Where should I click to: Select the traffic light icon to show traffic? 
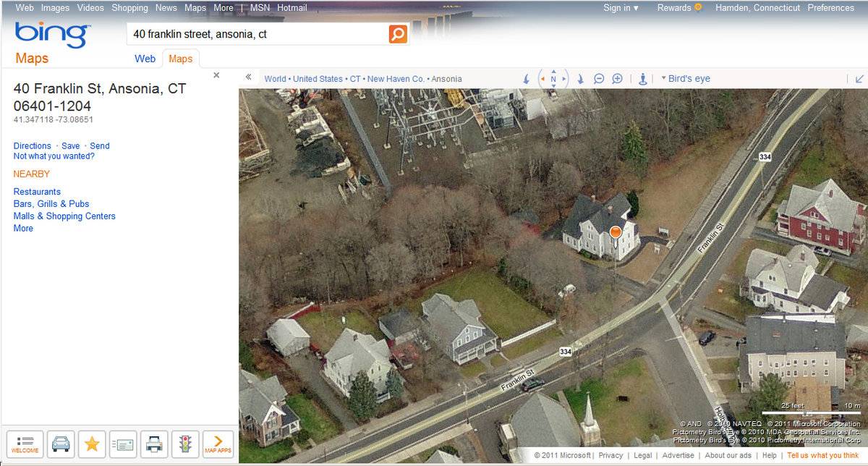tap(185, 444)
